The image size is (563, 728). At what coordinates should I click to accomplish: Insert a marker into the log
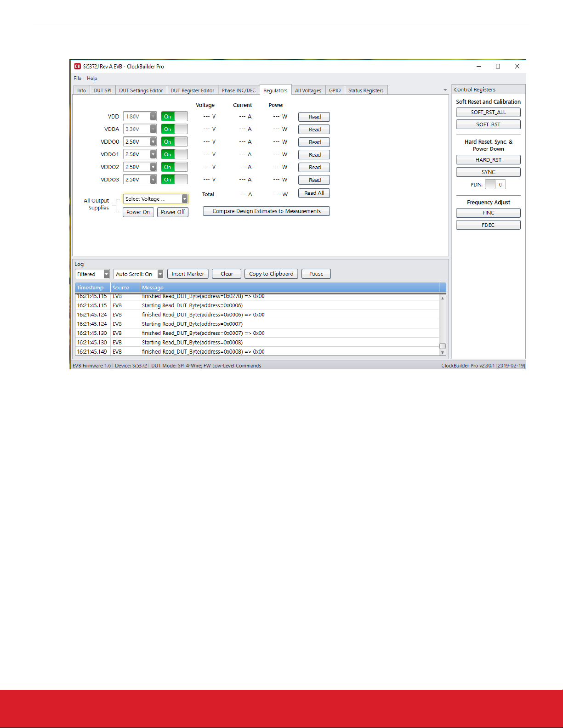click(188, 274)
